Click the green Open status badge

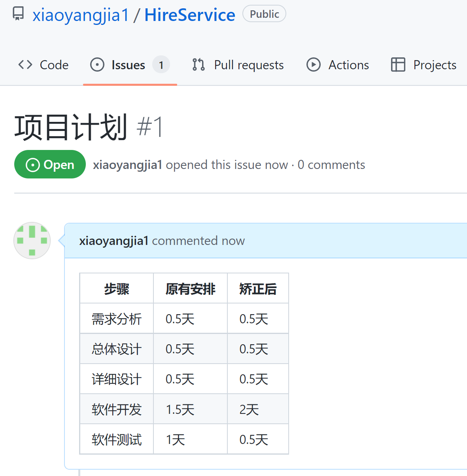pyautogui.click(x=50, y=164)
